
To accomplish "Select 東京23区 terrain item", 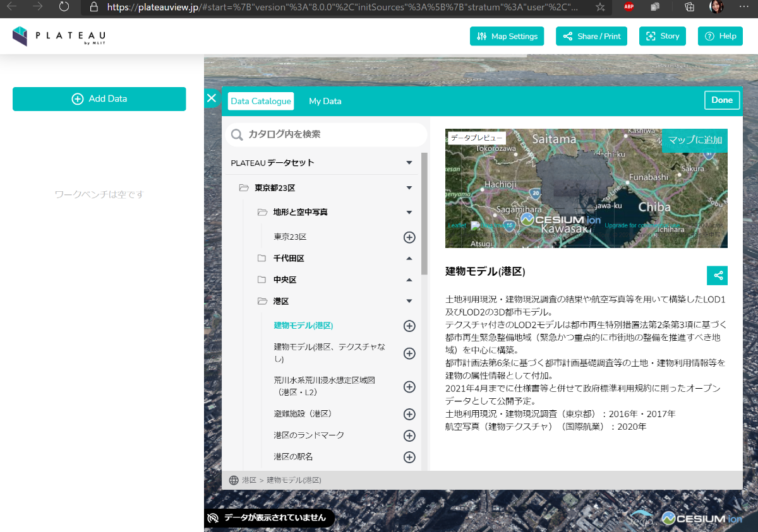I will click(290, 237).
